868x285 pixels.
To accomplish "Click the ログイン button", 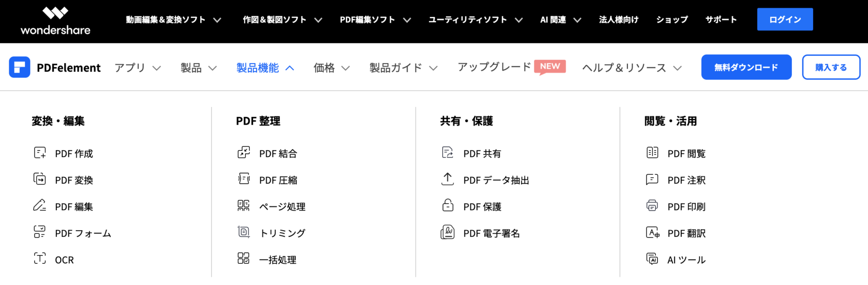I will (785, 19).
